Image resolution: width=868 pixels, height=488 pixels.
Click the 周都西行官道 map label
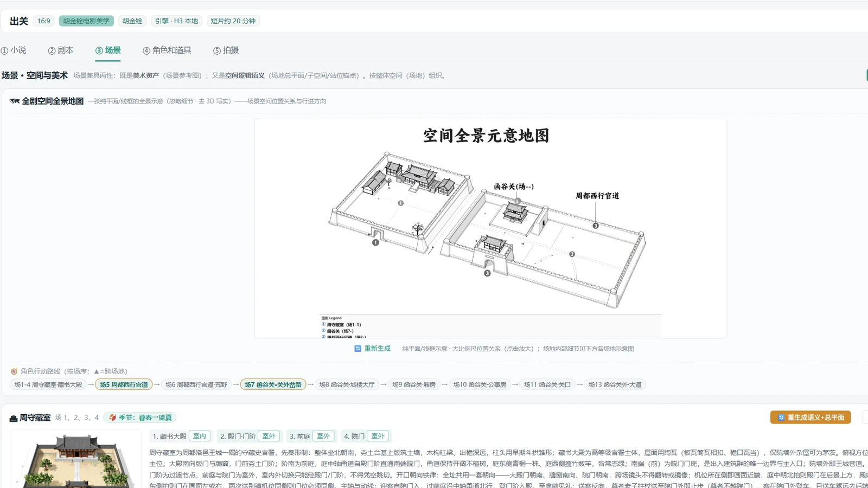(597, 196)
